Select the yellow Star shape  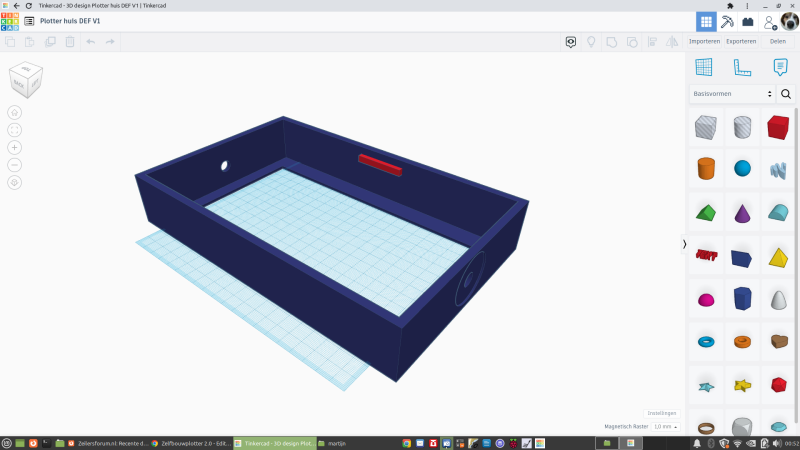pos(742,385)
